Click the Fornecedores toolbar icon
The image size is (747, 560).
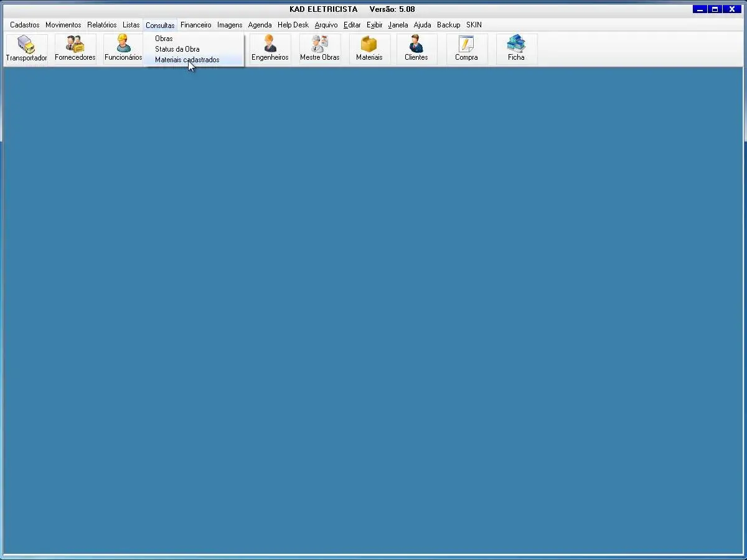click(x=75, y=49)
